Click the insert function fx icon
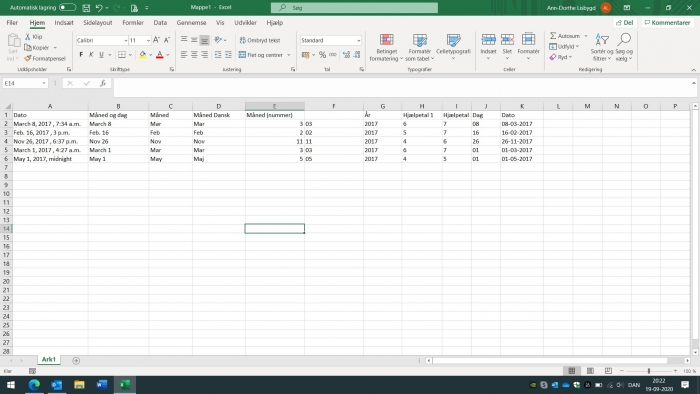Viewport: 700px width, 394px height. pyautogui.click(x=103, y=83)
